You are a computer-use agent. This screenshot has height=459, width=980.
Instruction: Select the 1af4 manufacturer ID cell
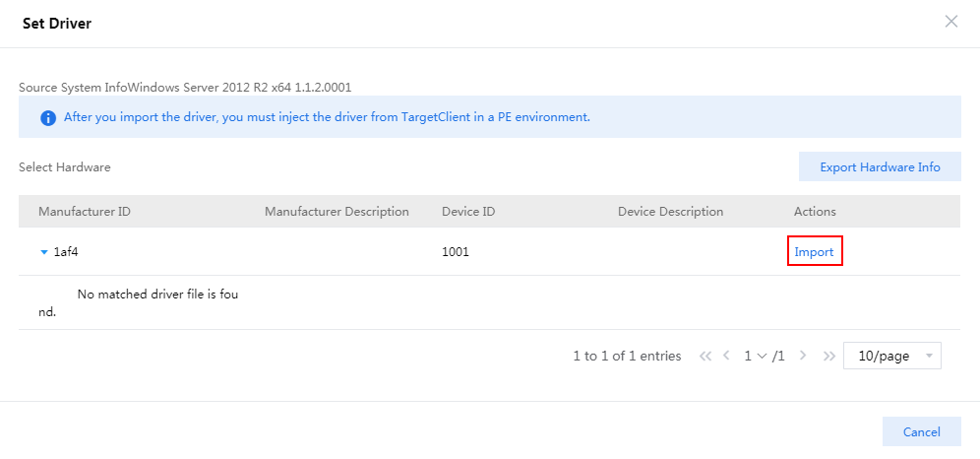pos(67,252)
